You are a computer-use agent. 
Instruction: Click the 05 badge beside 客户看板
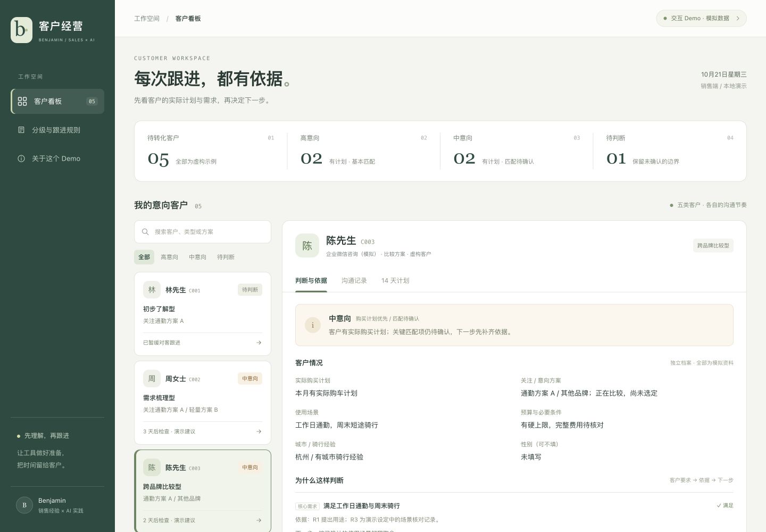(92, 101)
